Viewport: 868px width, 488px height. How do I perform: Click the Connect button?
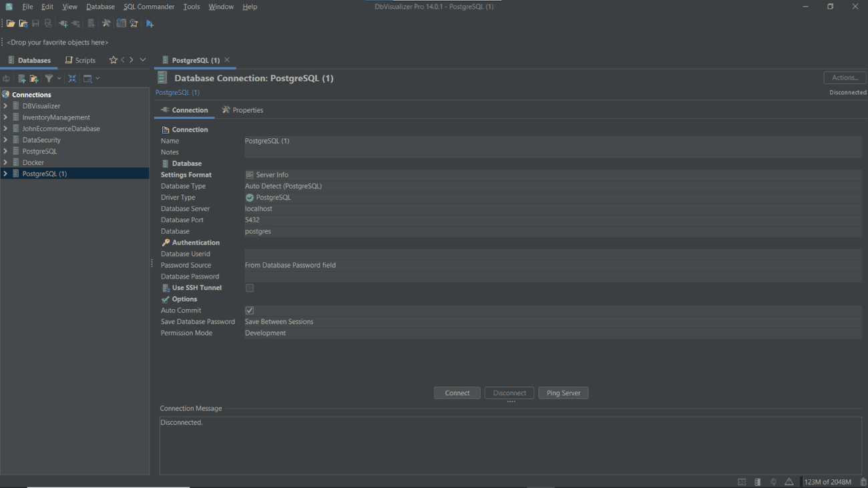(x=457, y=393)
